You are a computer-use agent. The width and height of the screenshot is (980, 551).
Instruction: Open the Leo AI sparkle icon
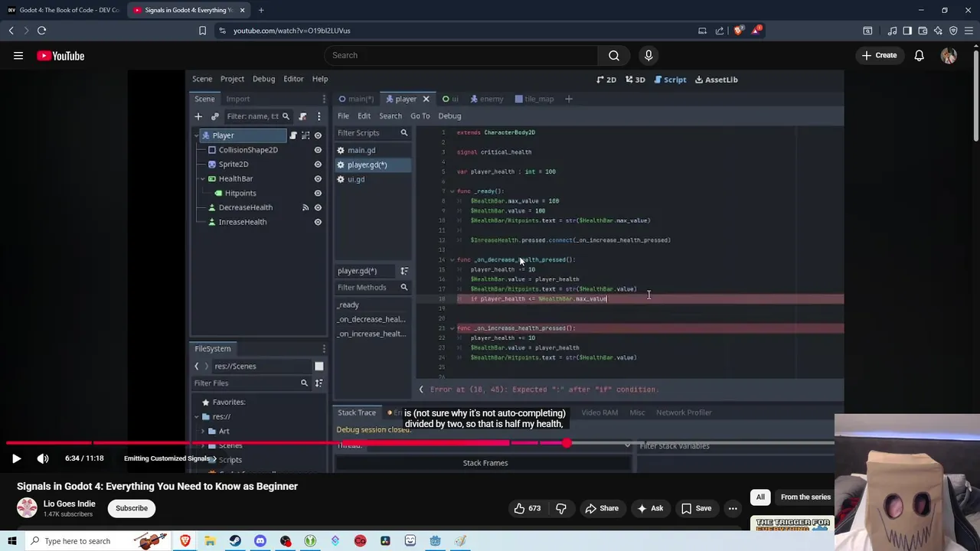point(938,31)
